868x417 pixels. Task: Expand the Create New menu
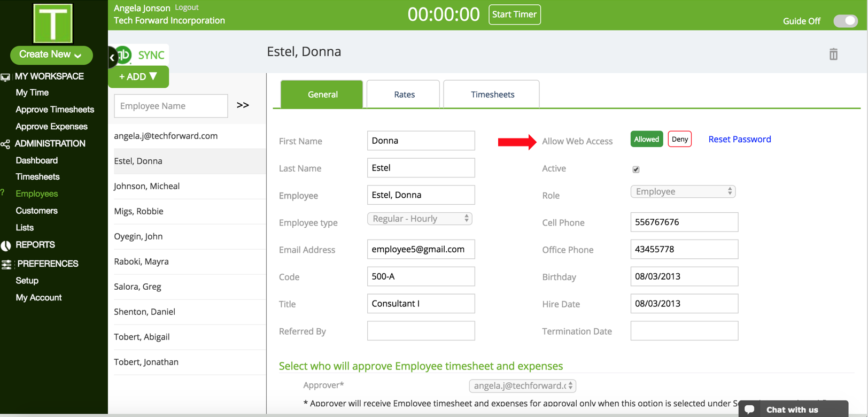tap(51, 55)
